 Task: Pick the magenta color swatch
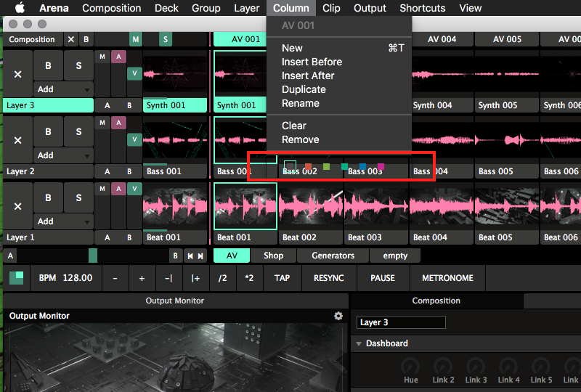[381, 167]
